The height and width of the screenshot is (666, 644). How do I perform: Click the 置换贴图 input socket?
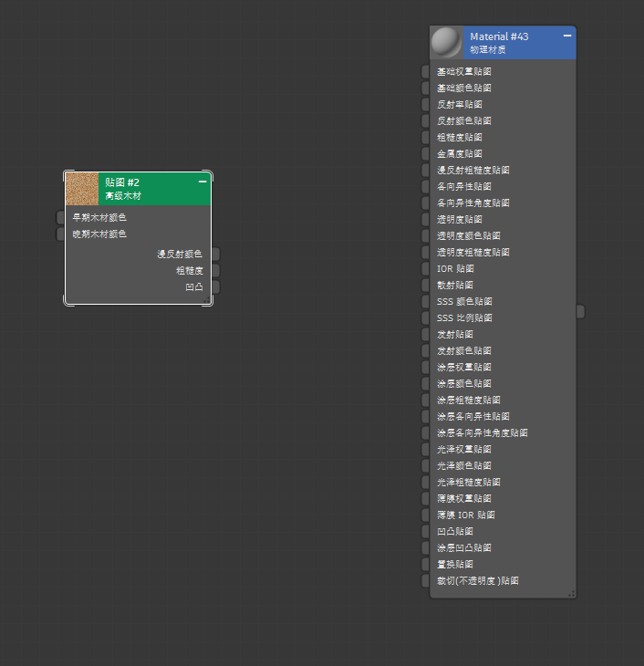[x=425, y=564]
